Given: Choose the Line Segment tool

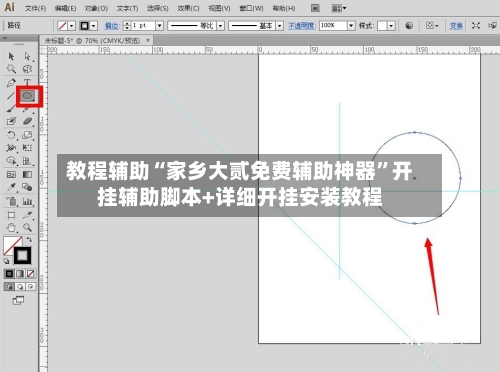Looking at the screenshot, I should click(11, 96).
